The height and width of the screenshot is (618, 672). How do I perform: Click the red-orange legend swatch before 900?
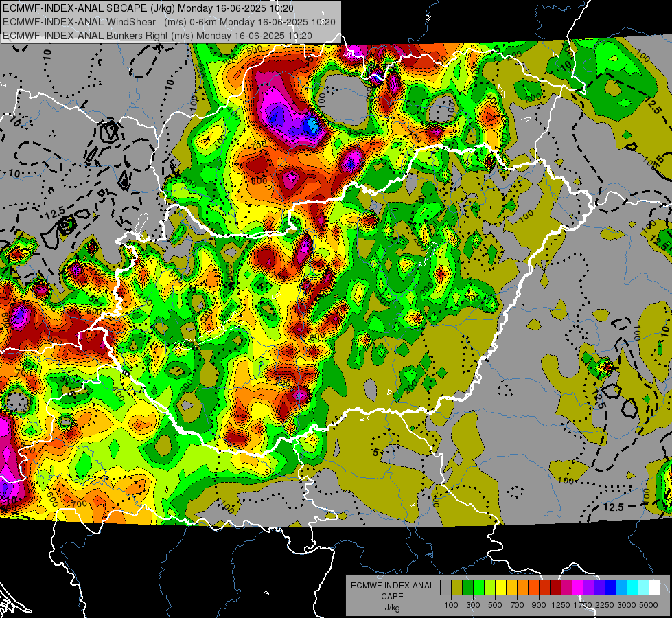point(533,587)
